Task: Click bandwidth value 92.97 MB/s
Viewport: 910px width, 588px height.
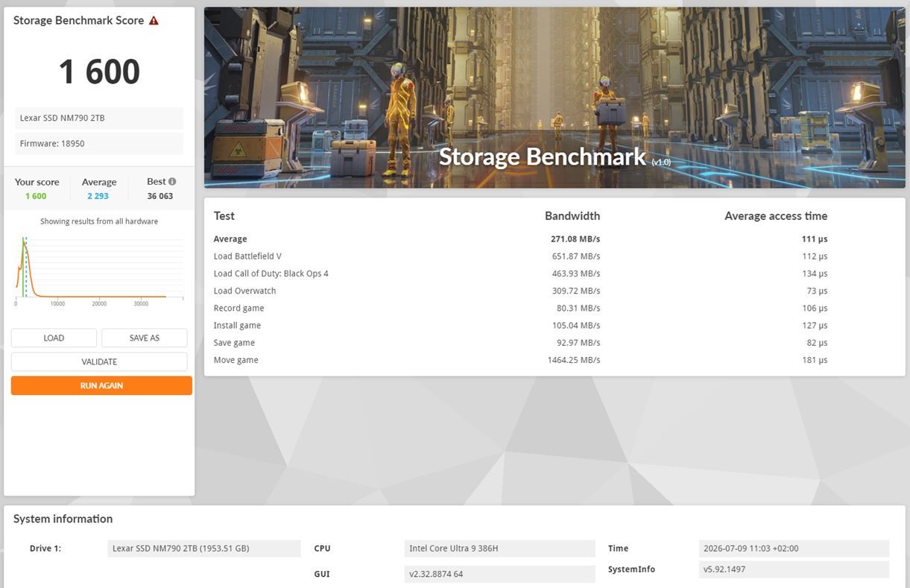Action: tap(578, 343)
